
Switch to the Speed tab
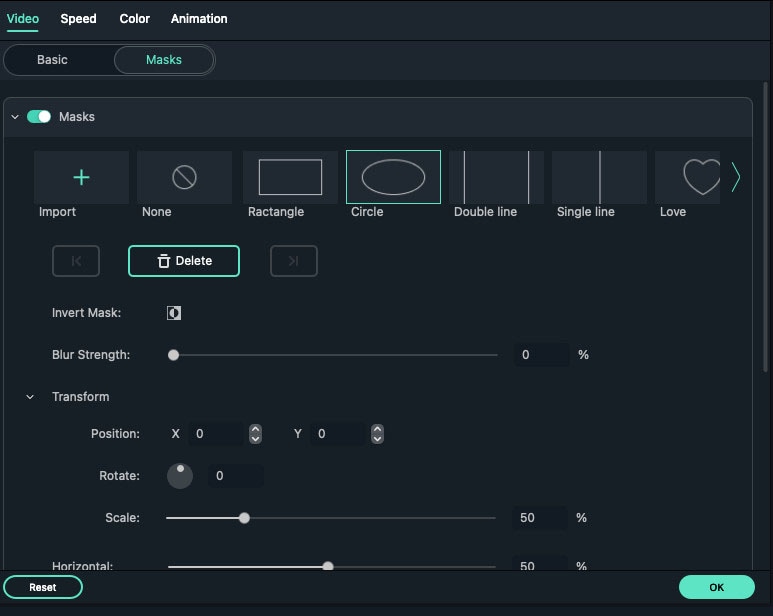(78, 19)
